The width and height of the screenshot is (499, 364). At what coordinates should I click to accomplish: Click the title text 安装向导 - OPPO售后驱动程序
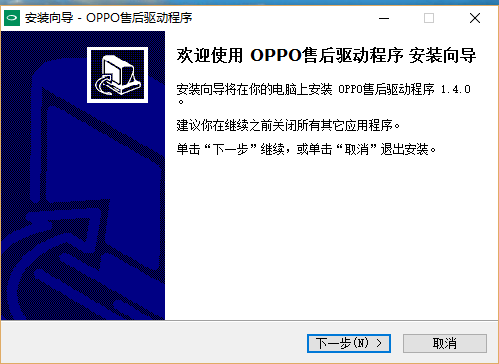(109, 18)
